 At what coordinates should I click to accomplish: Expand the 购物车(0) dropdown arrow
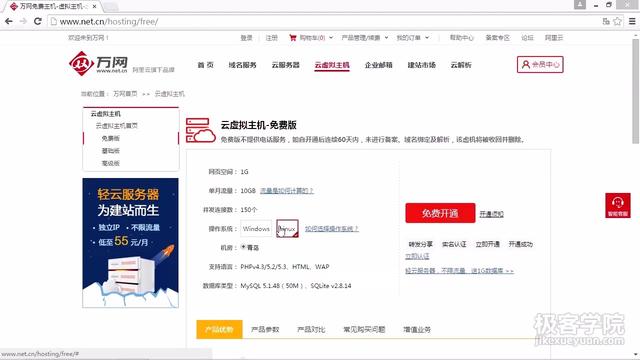click(x=331, y=38)
